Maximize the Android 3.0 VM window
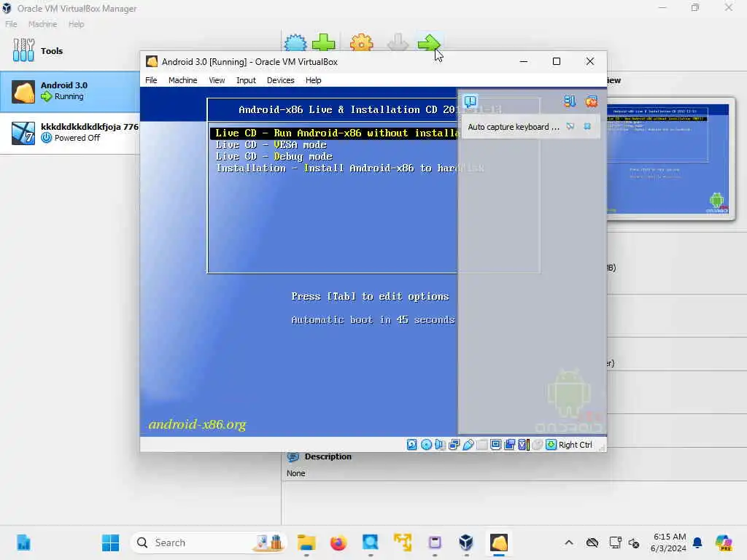This screenshot has width=747, height=560. pyautogui.click(x=557, y=61)
